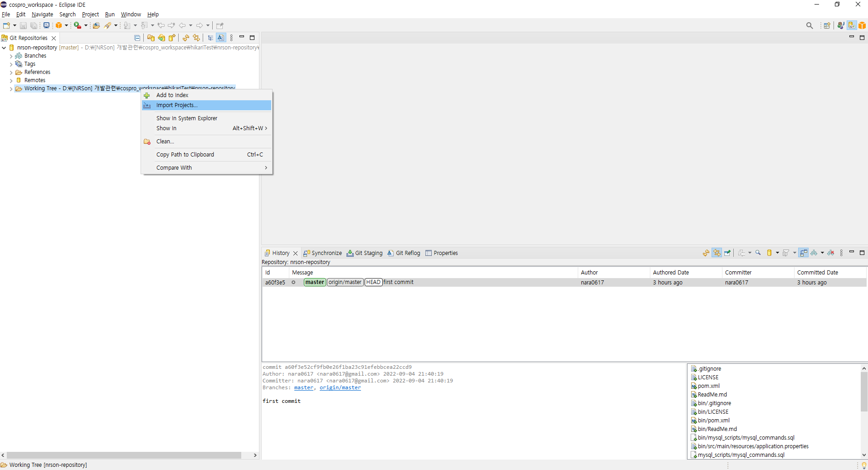This screenshot has width=868, height=470.
Task: Choose Copy Path to Clipboard
Action: (x=207, y=155)
